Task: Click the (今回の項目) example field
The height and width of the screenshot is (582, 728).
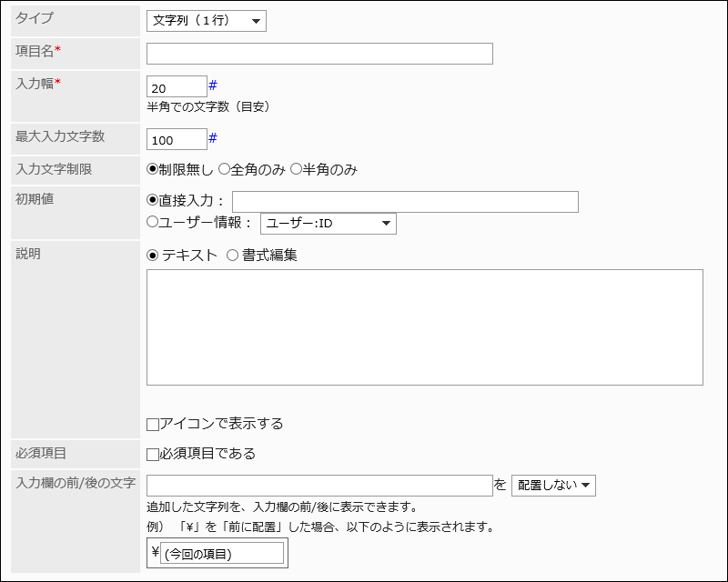Action: (222, 553)
